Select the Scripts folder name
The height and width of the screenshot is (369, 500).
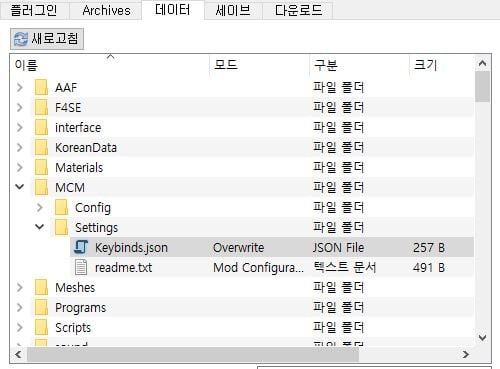[x=73, y=328]
